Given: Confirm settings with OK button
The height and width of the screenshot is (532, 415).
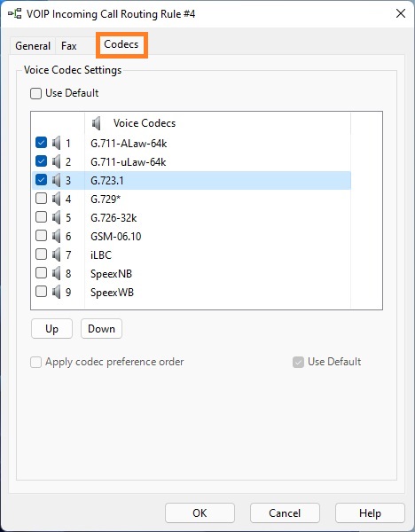Looking at the screenshot, I should (200, 512).
